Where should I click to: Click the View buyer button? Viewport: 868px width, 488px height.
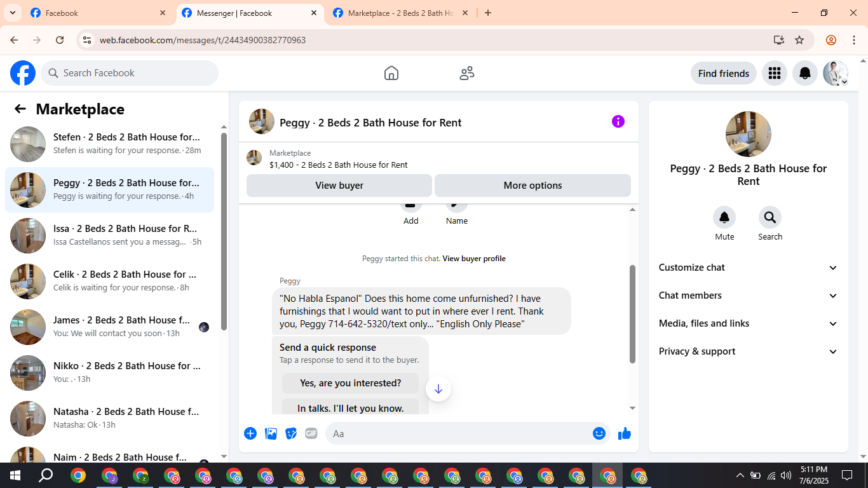pos(339,186)
